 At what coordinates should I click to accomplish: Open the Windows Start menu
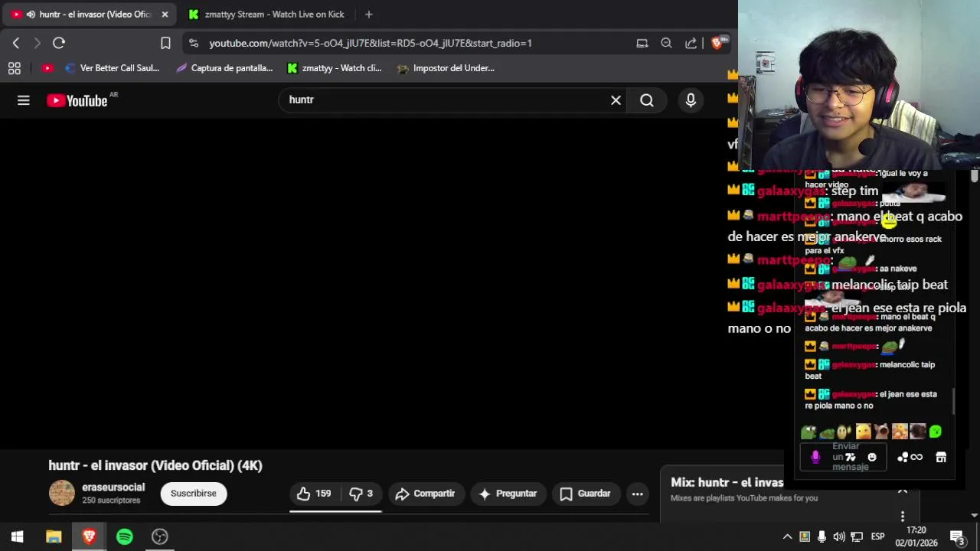[17, 536]
